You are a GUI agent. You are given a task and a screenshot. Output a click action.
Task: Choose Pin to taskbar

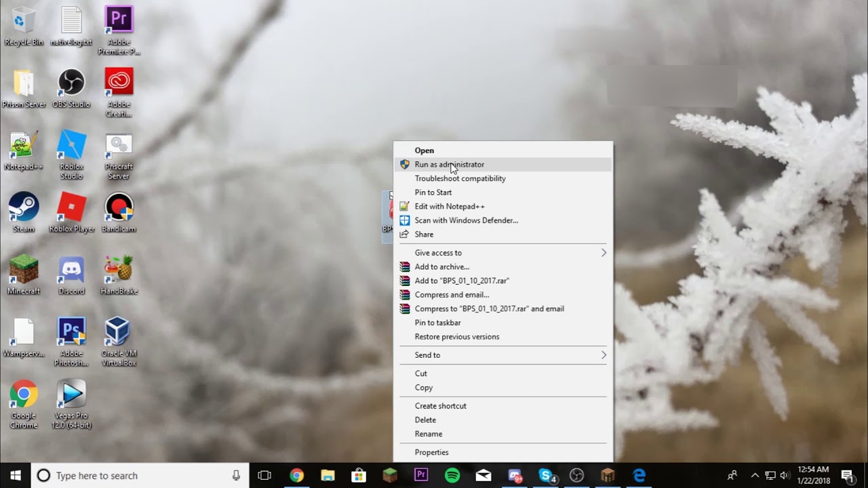tap(502, 323)
